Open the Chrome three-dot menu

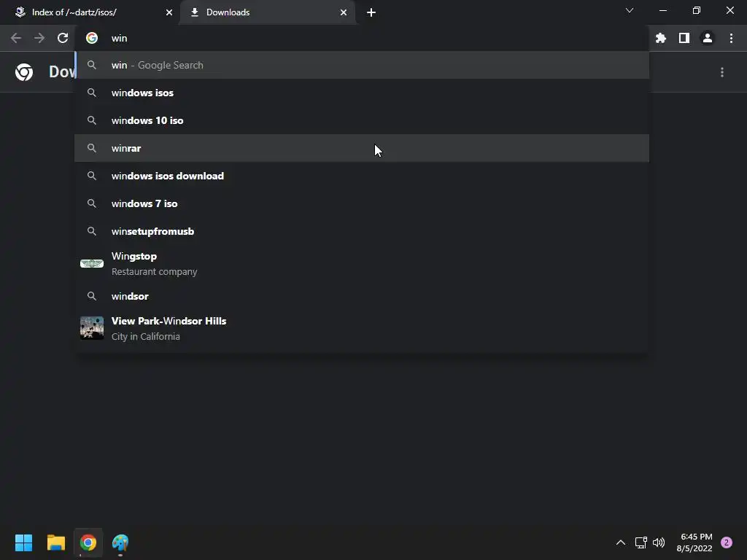(x=731, y=38)
